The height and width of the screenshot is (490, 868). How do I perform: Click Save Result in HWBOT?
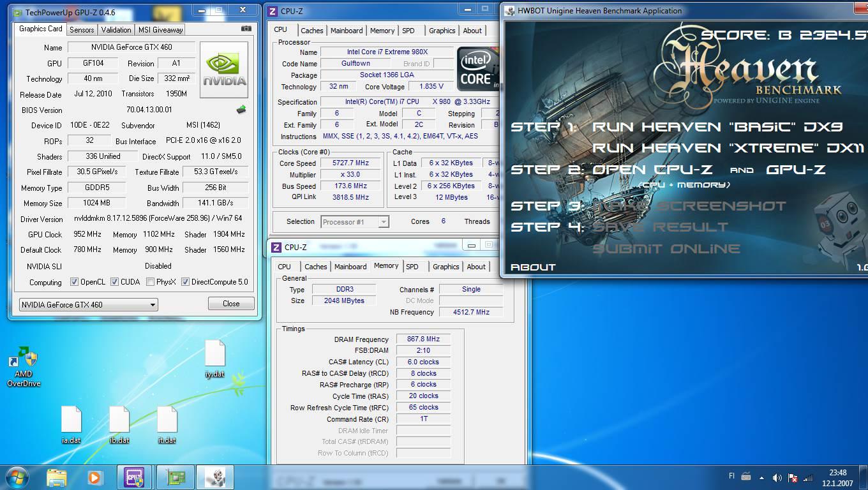(661, 226)
